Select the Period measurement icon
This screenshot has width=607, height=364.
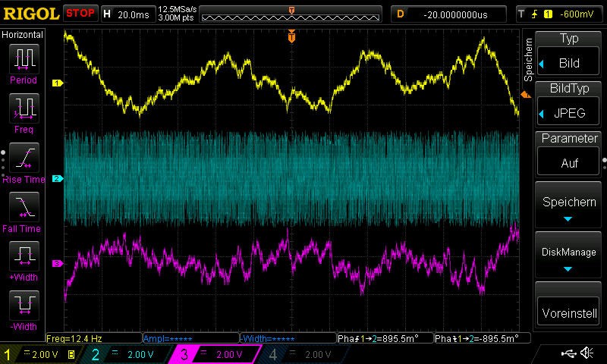(24, 59)
